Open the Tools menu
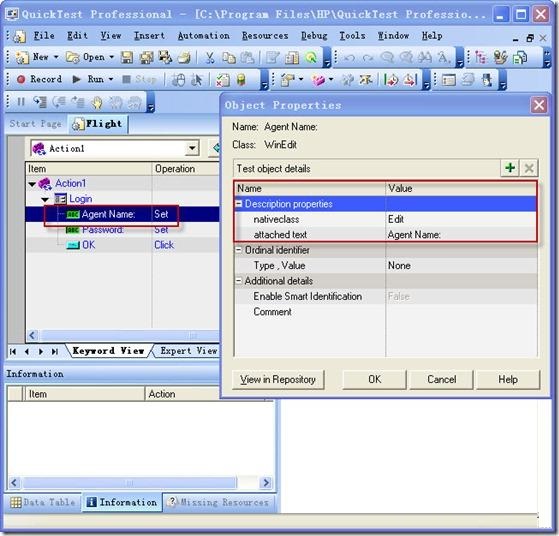This screenshot has height=536, width=559. (x=352, y=36)
